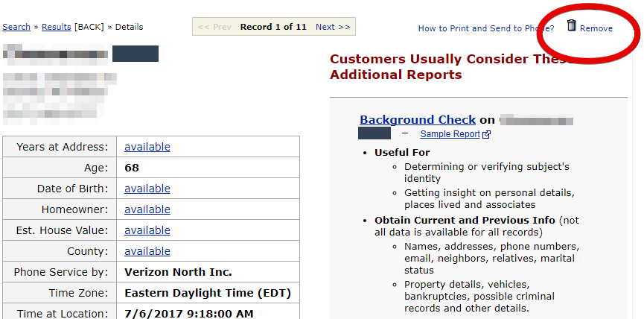Screen dimensions: 644x319
Task: Click the Details breadcrumb text
Action: coord(129,27)
